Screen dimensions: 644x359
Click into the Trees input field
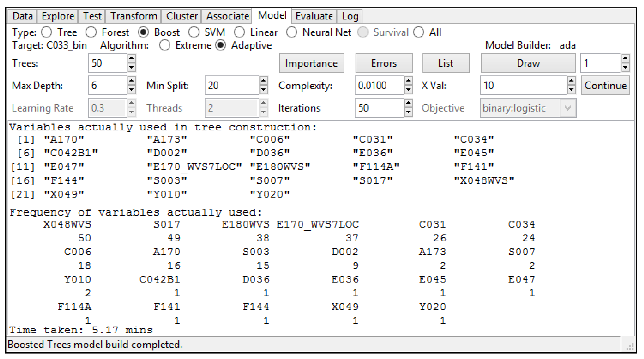tap(107, 63)
